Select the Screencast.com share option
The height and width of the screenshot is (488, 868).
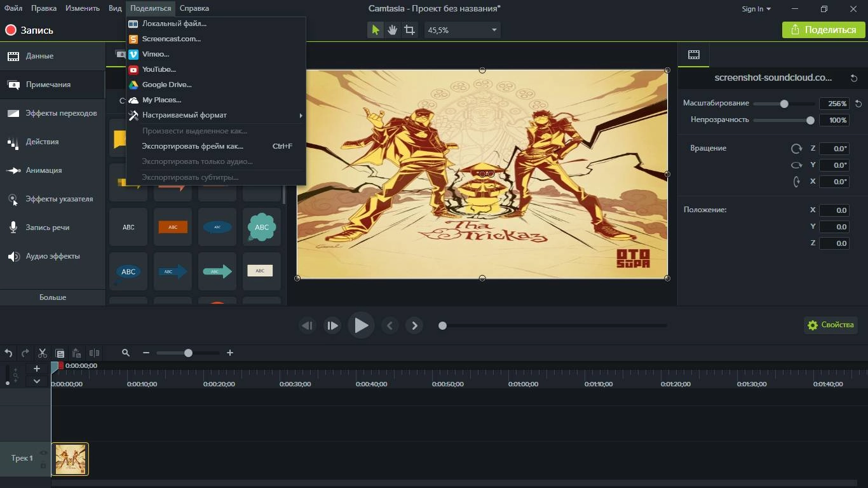point(216,39)
